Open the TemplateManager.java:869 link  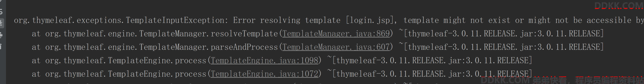point(336,34)
